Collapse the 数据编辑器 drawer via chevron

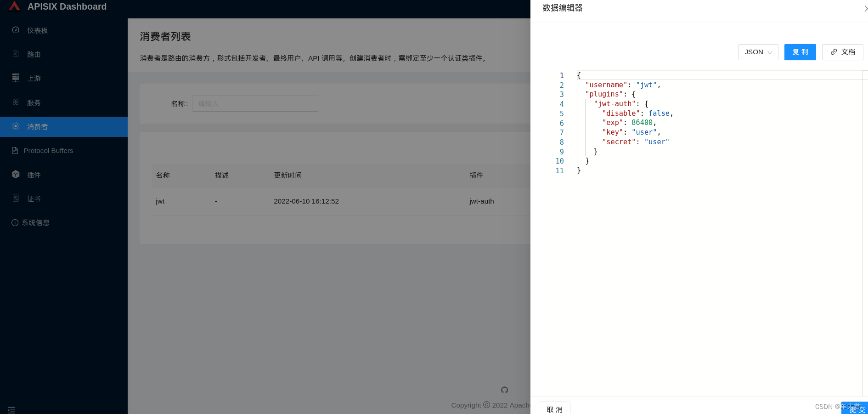[865, 8]
